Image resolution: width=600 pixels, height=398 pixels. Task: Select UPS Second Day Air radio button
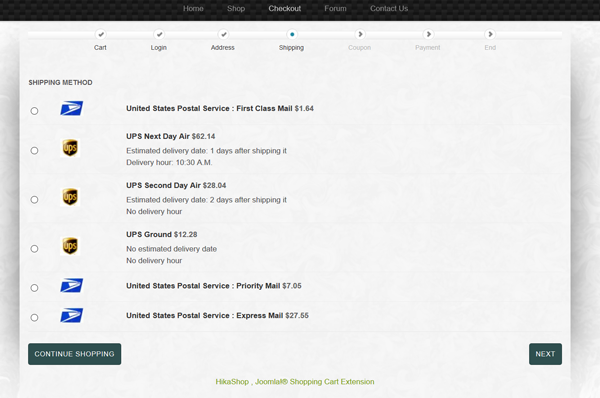[34, 199]
